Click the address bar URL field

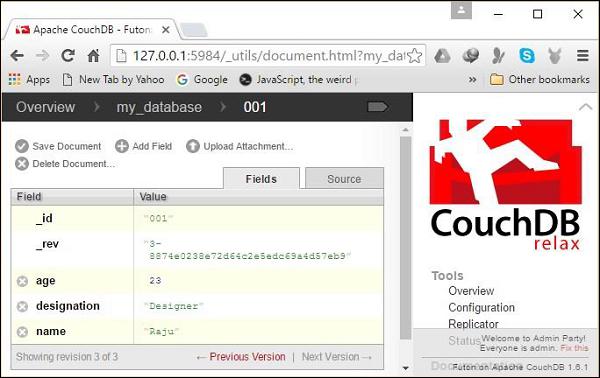268,56
